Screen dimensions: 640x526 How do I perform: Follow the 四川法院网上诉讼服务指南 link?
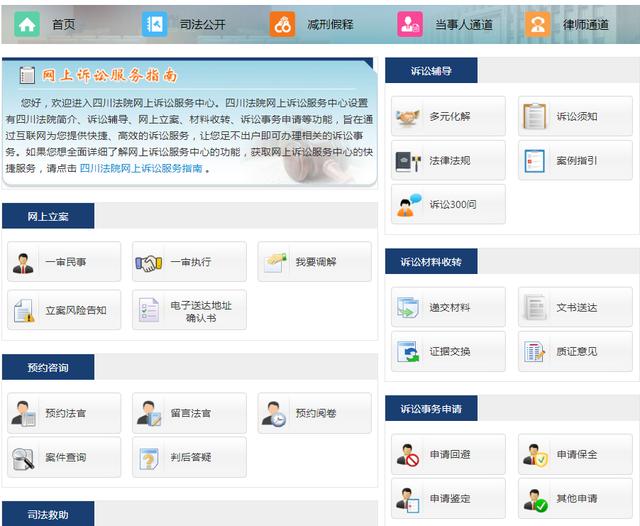(x=141, y=168)
